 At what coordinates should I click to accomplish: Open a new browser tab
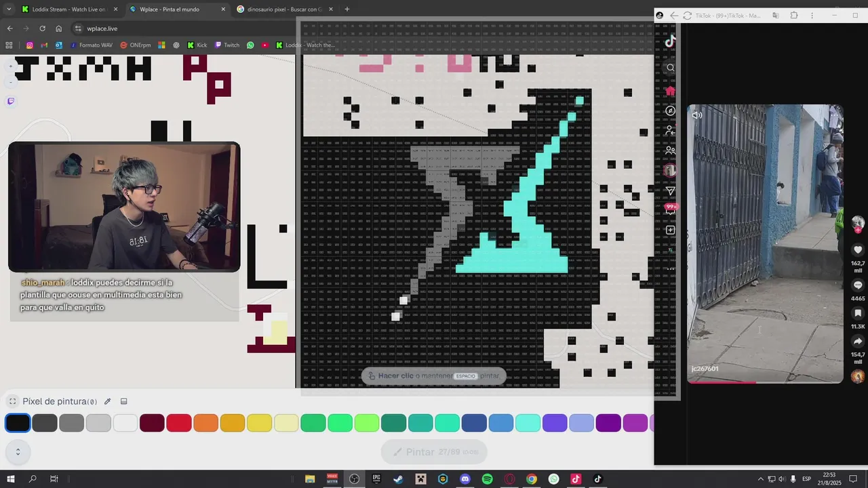point(347,9)
